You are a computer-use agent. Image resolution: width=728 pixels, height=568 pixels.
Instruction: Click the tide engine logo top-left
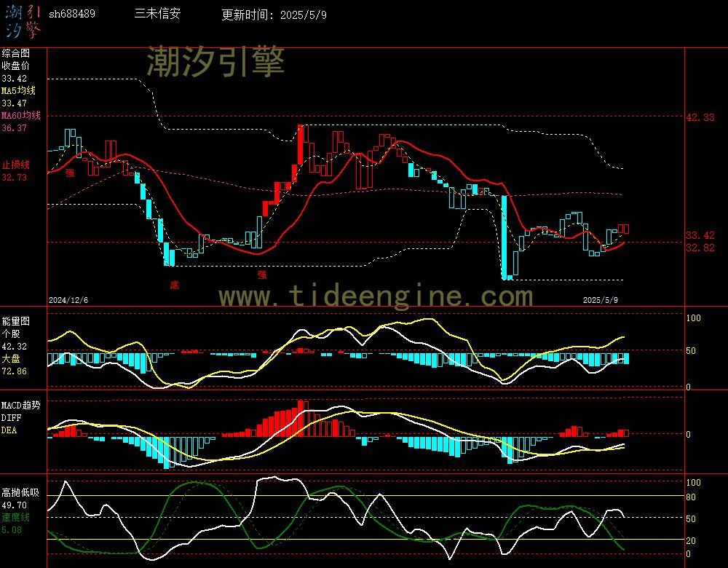23,22
